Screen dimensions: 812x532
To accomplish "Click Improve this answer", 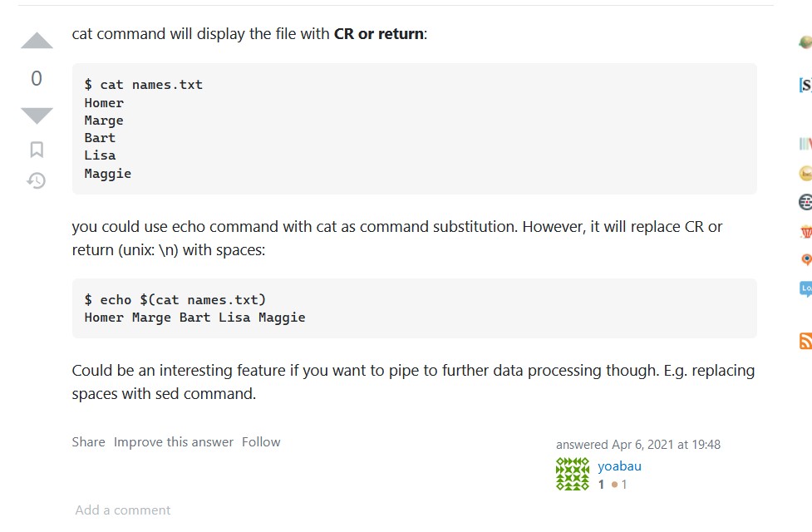I will coord(174,442).
